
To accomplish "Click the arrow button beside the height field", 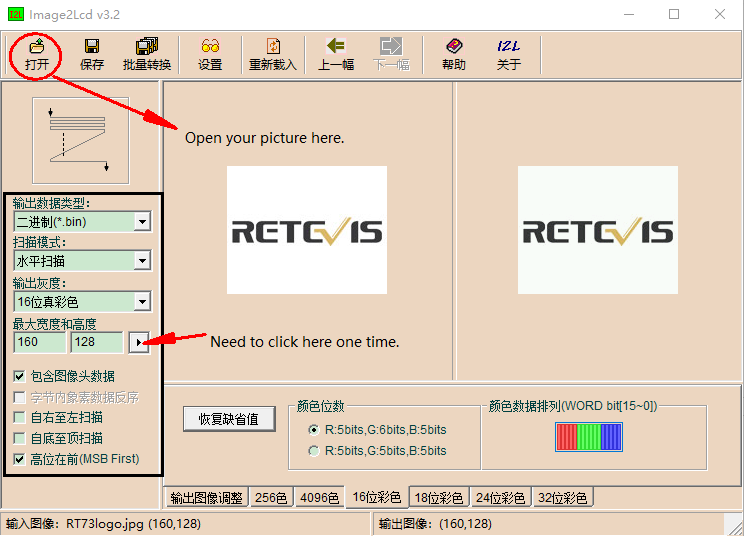I will coord(139,343).
